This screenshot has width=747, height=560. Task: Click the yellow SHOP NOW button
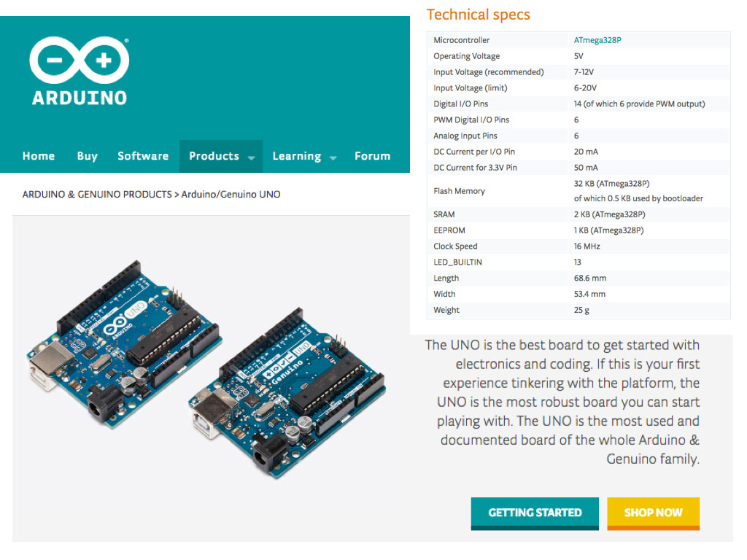point(653,513)
